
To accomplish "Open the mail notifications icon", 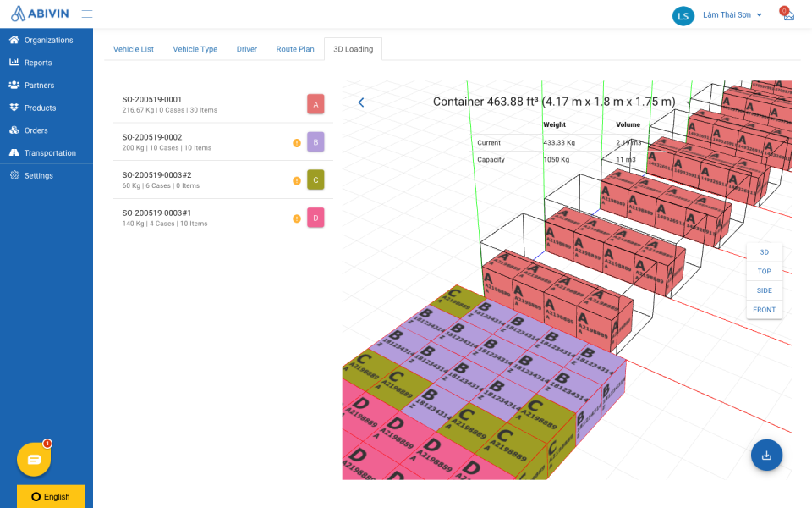I will click(788, 15).
